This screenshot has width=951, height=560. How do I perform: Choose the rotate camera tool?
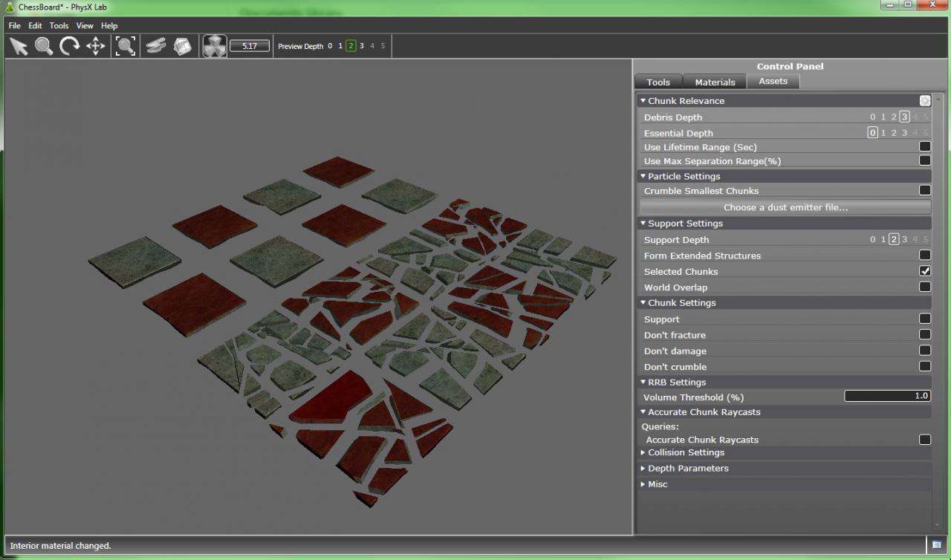70,46
